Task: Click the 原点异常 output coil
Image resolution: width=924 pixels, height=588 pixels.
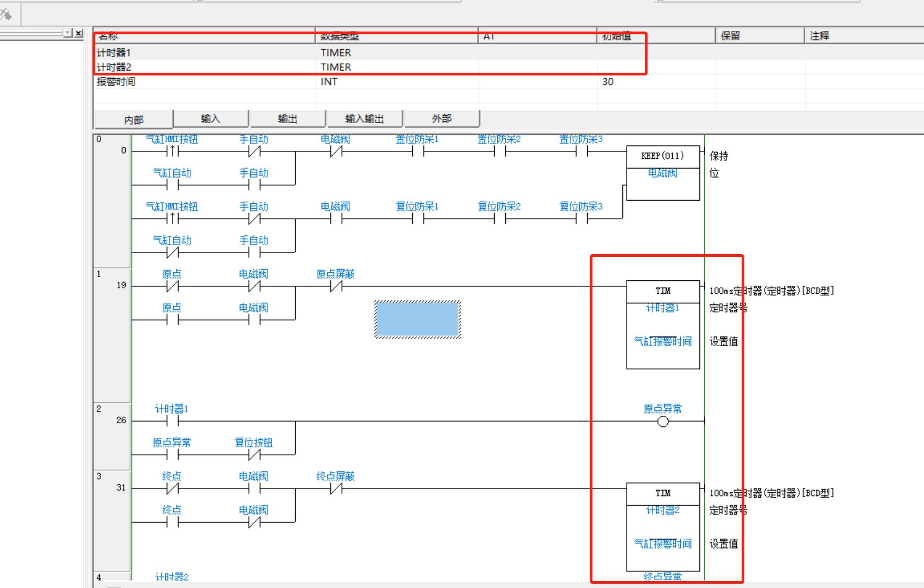Action: click(663, 422)
